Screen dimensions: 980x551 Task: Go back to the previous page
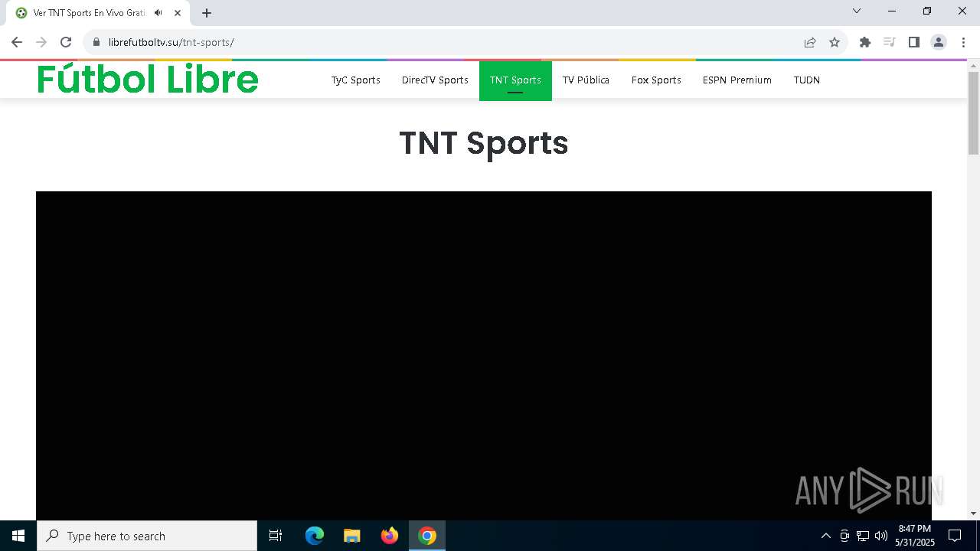(x=17, y=42)
